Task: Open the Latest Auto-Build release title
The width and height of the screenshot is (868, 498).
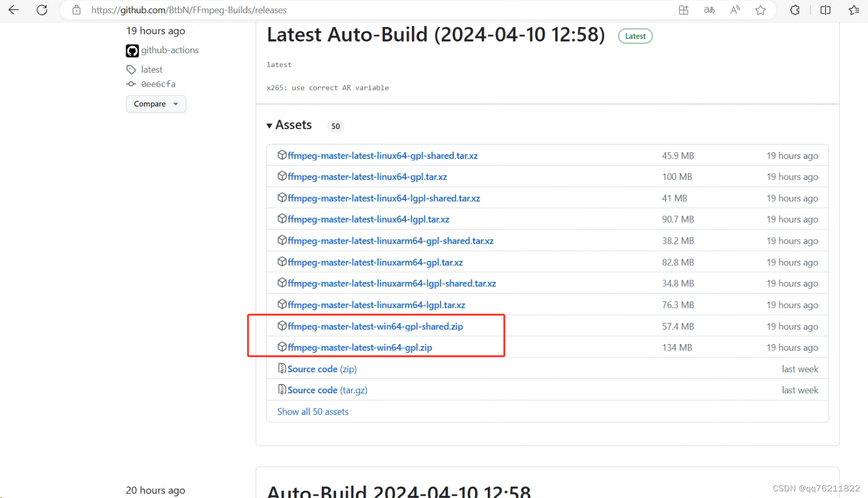Action: pyautogui.click(x=436, y=35)
